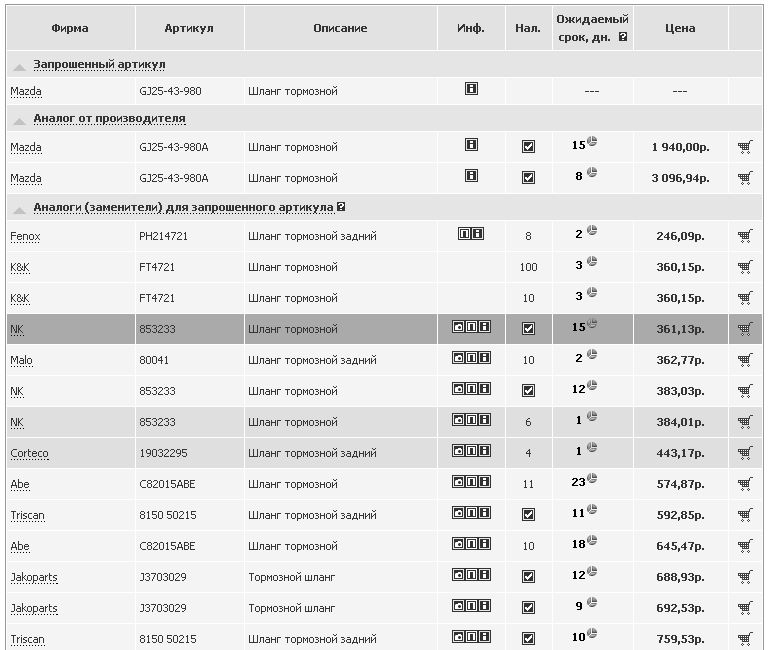Add Jakoparts 688,93р. item to cart
This screenshot has height=650, width=771.
[745, 577]
